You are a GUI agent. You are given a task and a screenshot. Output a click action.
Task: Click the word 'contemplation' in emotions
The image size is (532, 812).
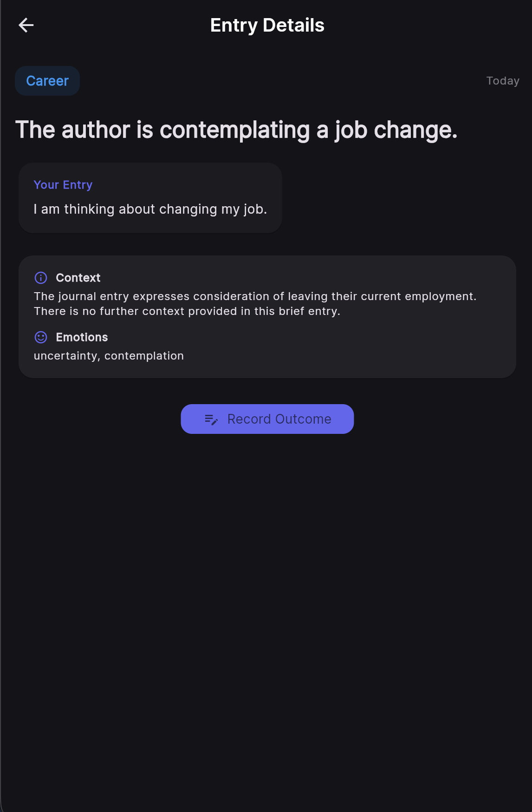[144, 356]
